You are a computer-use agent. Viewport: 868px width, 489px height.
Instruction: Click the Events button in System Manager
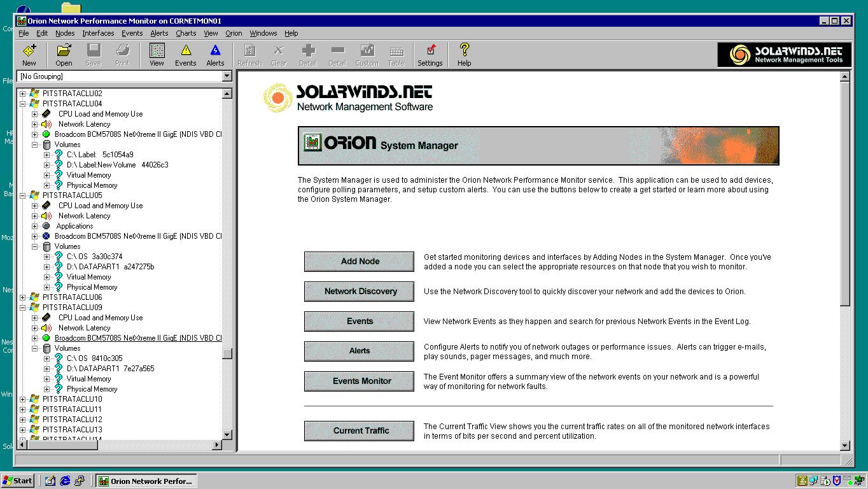click(x=360, y=321)
